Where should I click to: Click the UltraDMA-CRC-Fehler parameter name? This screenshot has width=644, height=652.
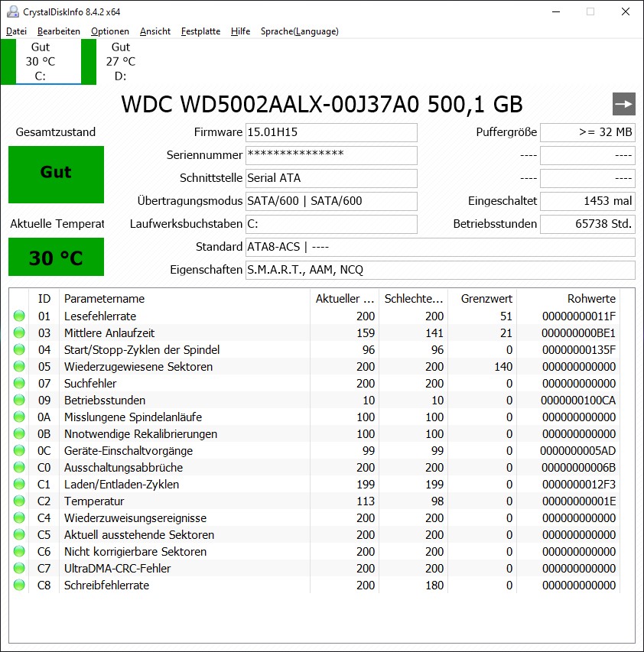[117, 569]
